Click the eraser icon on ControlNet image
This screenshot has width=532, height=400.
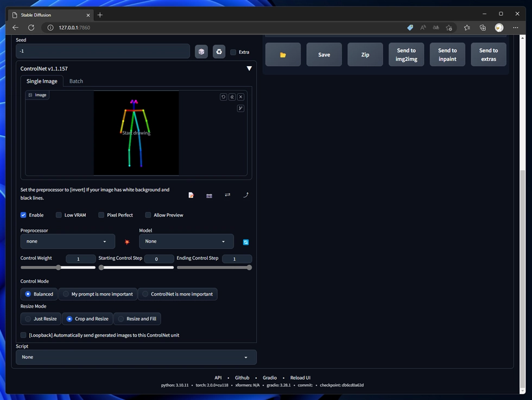tap(232, 97)
